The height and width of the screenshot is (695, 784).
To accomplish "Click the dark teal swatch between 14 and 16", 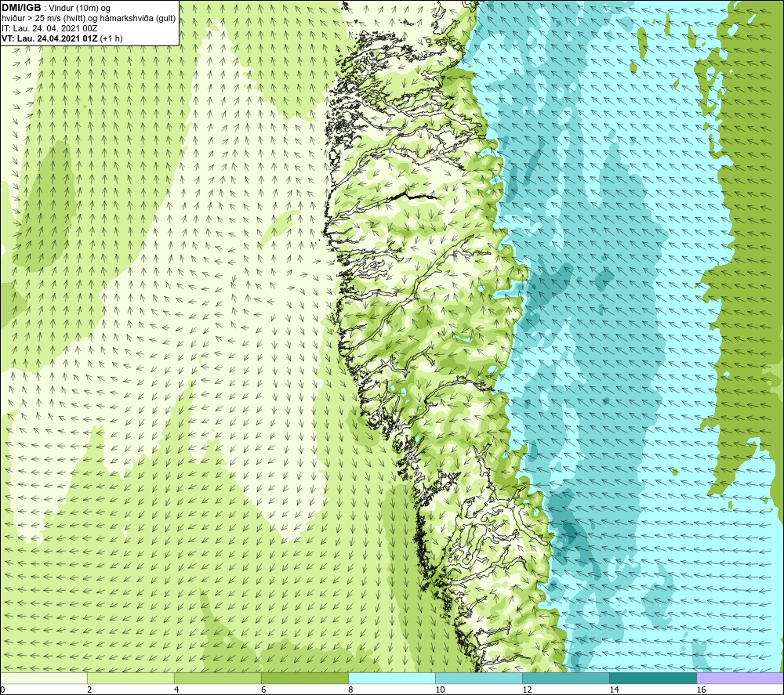I will point(653,678).
